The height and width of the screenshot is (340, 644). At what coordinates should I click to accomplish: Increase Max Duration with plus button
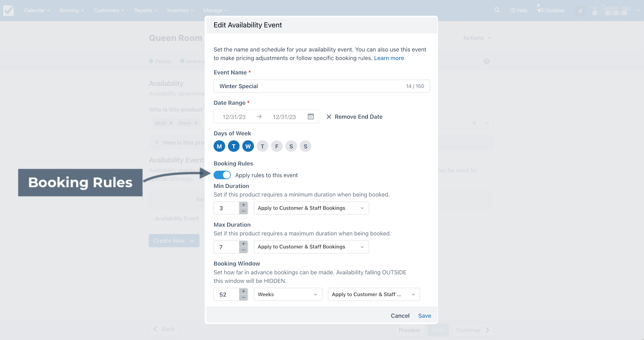tap(243, 244)
